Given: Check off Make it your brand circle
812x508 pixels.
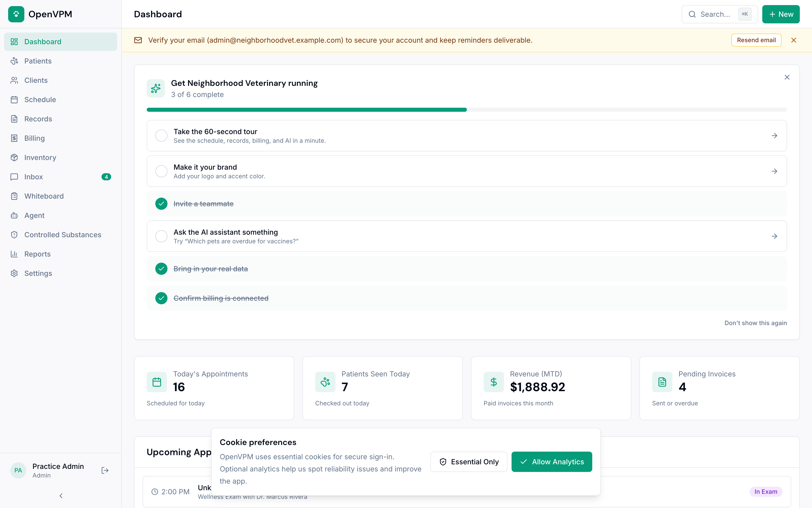Looking at the screenshot, I should (161, 171).
